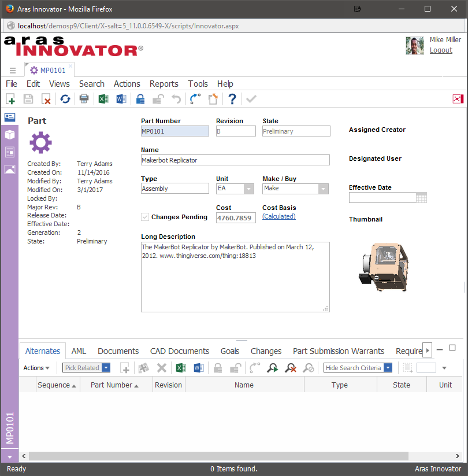Open the 3D cube viewer sidebar icon
Image resolution: width=468 pixels, height=476 pixels.
coord(10,135)
